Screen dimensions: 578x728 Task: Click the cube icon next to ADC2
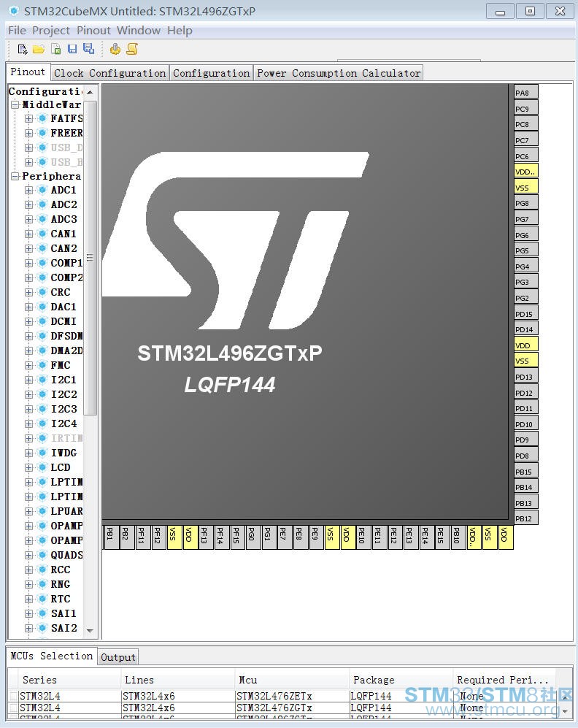42,204
